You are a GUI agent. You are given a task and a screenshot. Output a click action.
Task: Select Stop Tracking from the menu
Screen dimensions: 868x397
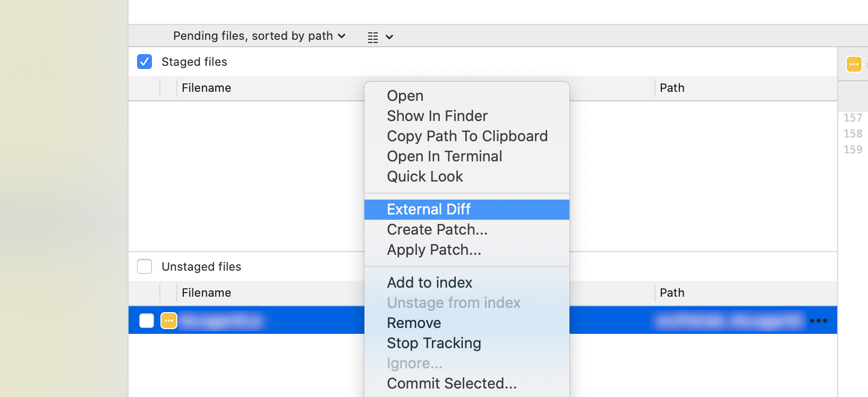click(433, 343)
